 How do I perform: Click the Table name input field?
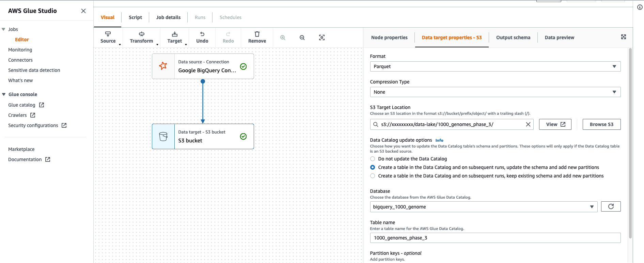(x=495, y=238)
